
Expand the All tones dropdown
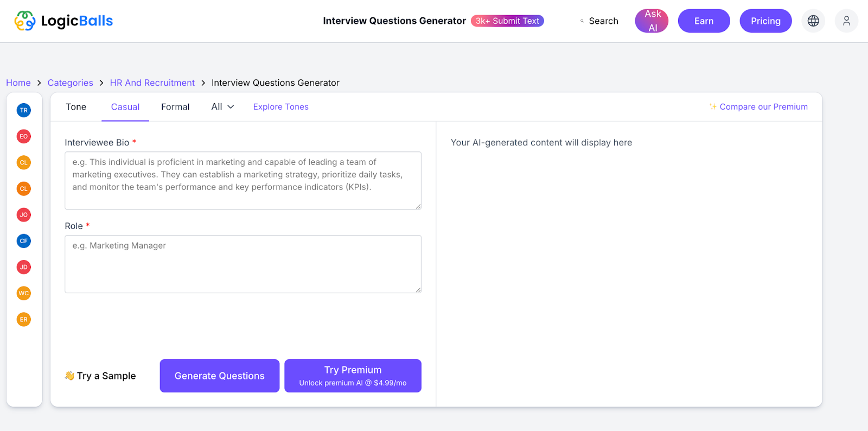[x=222, y=107]
